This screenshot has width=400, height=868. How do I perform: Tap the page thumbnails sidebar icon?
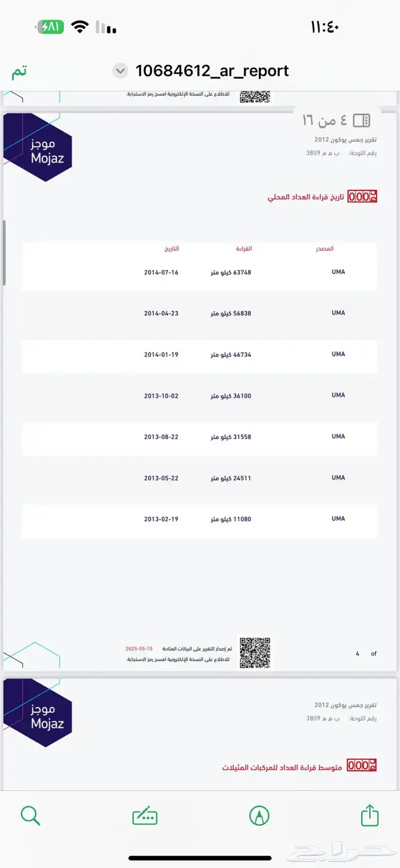click(362, 120)
